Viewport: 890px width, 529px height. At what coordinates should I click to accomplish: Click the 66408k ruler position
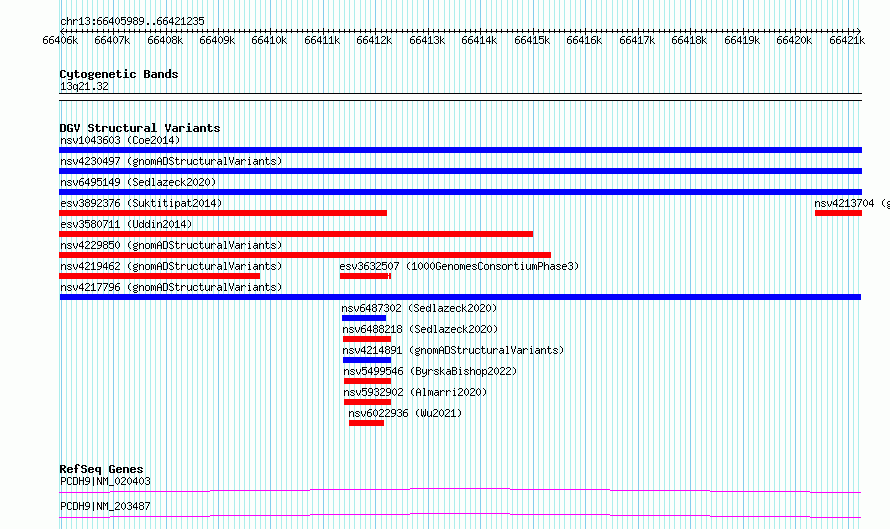pyautogui.click(x=165, y=40)
